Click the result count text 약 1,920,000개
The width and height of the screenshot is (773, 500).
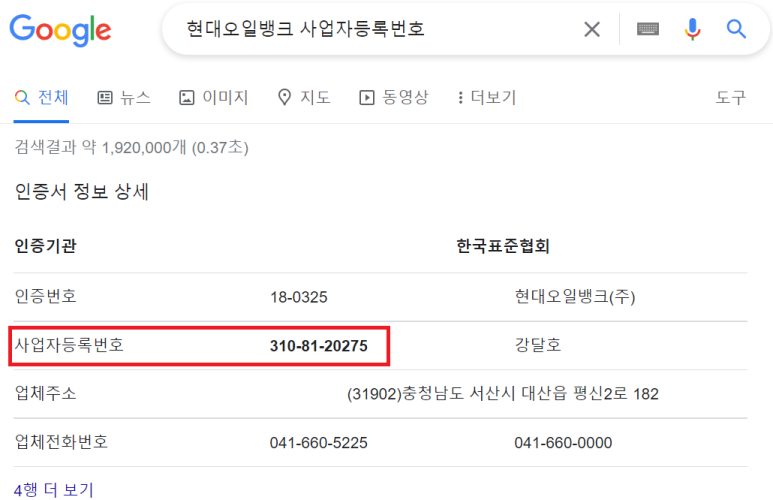tap(134, 147)
